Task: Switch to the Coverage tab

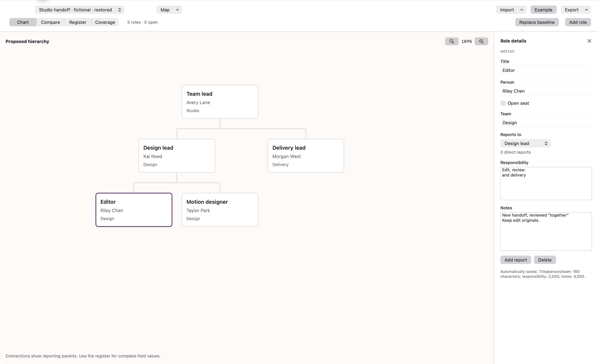Action: [105, 22]
